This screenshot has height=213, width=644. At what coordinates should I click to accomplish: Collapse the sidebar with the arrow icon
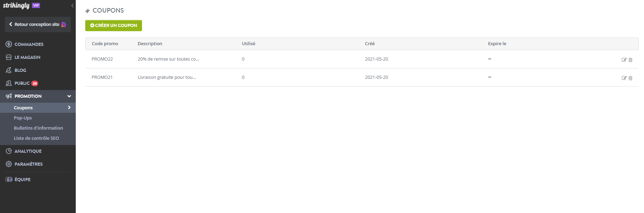(x=72, y=6)
